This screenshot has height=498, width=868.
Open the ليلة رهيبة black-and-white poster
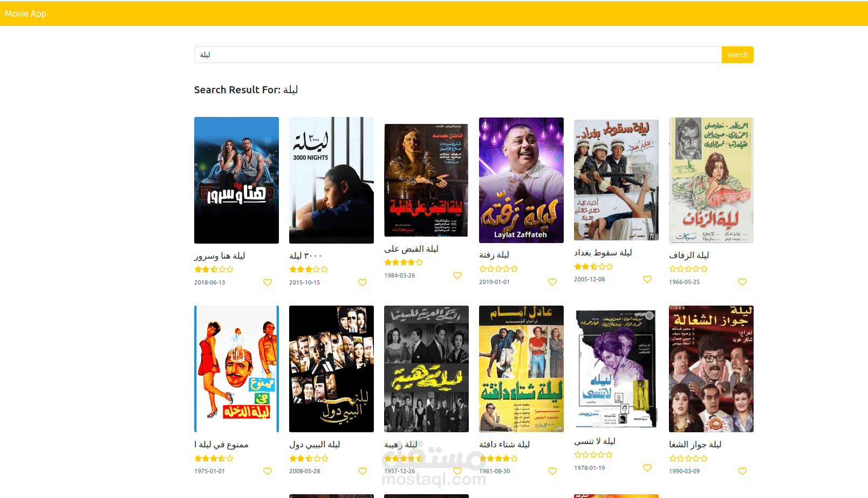pos(426,369)
